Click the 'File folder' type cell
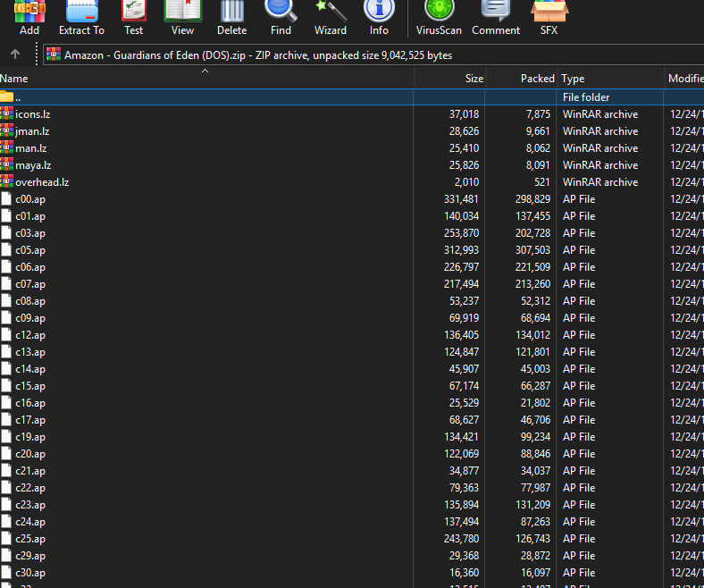Image resolution: width=704 pixels, height=588 pixels. point(586,97)
